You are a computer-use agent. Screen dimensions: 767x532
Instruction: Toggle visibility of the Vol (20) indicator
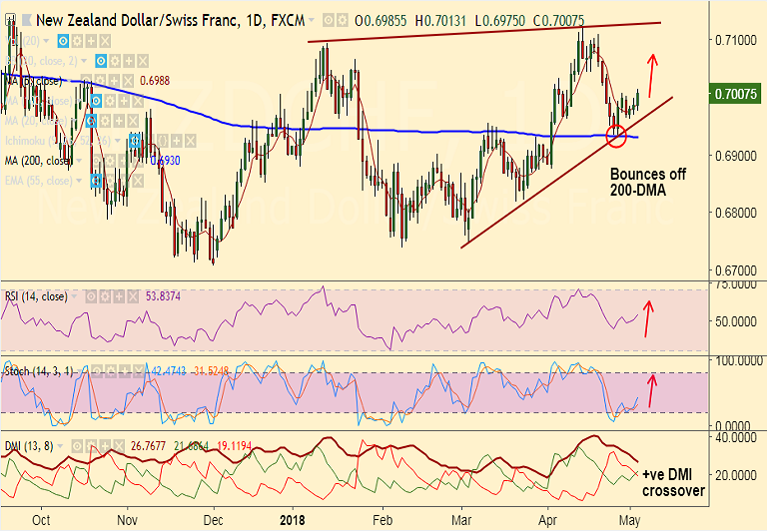point(63,41)
